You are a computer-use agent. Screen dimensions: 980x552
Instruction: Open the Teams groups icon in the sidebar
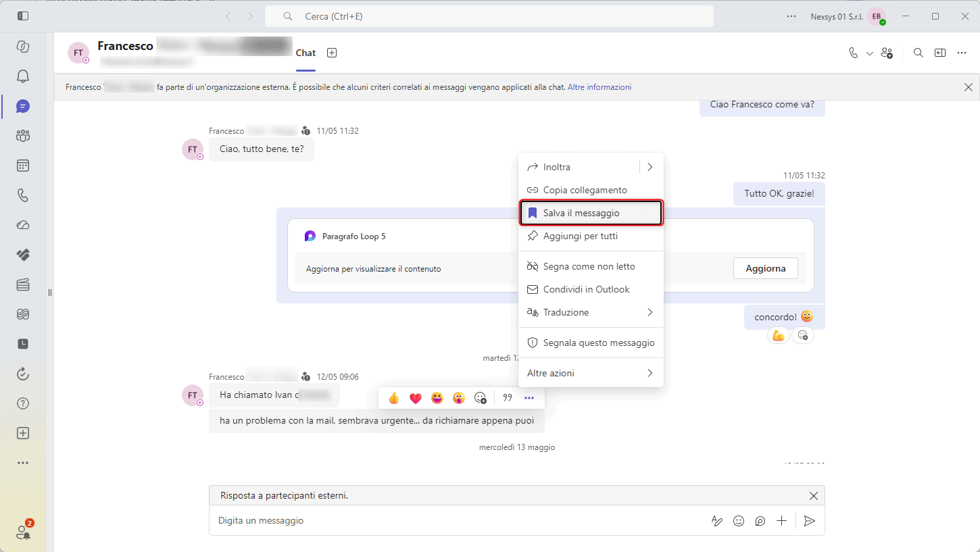(x=23, y=136)
